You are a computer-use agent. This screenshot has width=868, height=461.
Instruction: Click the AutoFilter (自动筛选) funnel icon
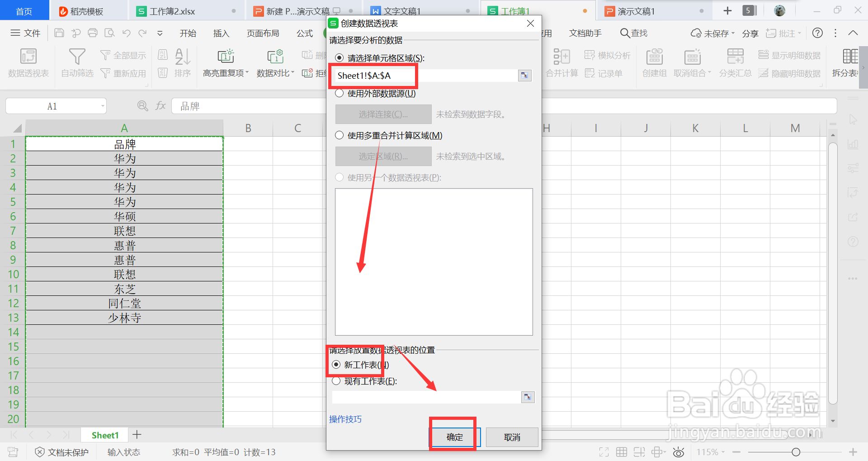(77, 57)
